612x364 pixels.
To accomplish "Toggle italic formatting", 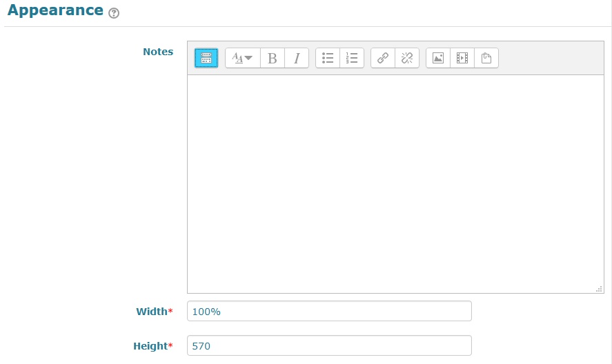I will click(x=297, y=59).
